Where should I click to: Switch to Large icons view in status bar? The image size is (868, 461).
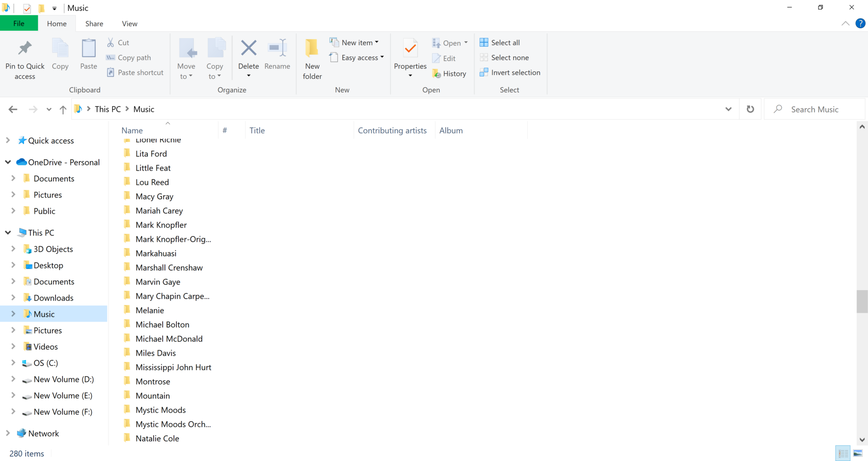(x=858, y=453)
